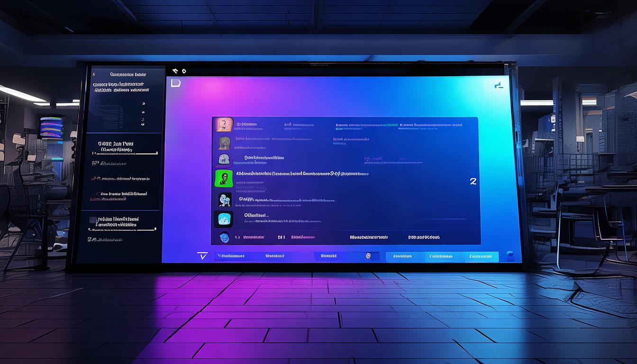
Task: Select the grey hat avatar in the third row
Action: [224, 159]
